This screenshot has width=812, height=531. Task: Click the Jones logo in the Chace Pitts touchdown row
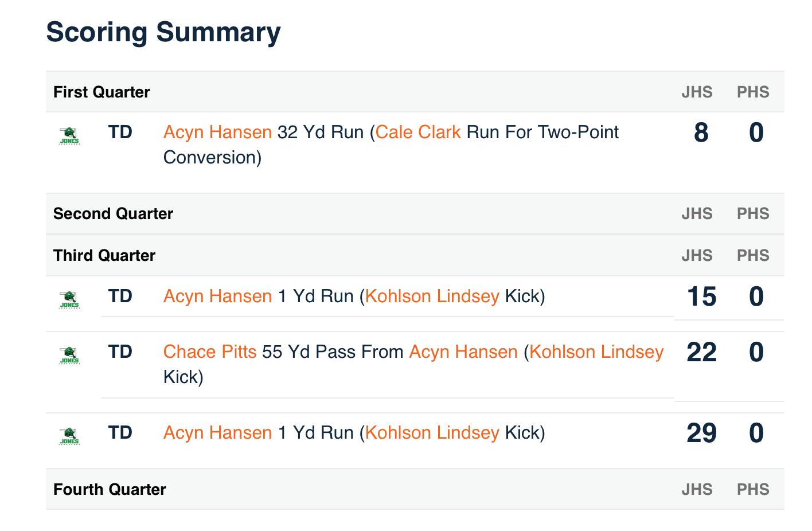pos(69,356)
